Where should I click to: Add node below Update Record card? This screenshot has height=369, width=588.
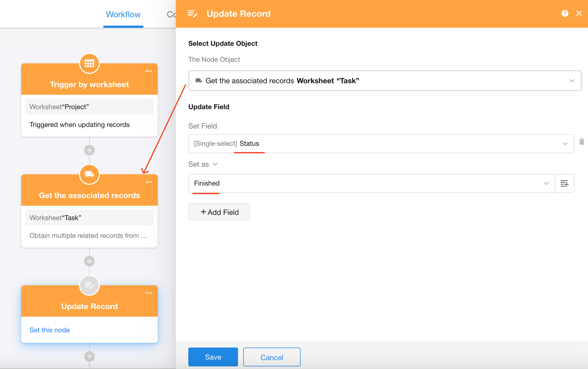[89, 356]
